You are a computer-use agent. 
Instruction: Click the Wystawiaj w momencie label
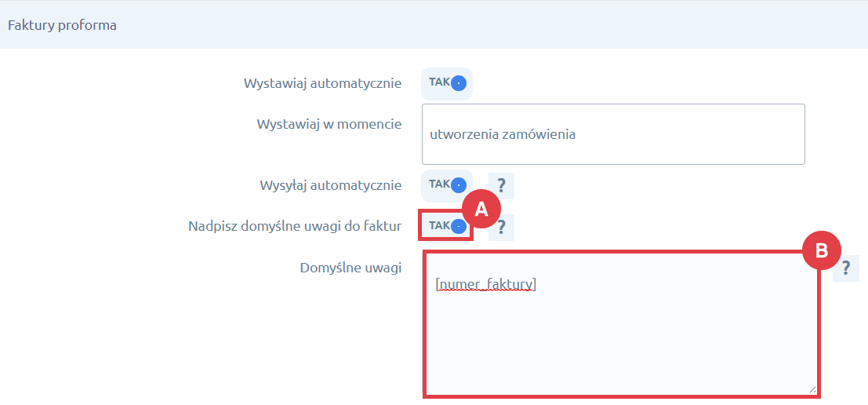click(x=329, y=124)
